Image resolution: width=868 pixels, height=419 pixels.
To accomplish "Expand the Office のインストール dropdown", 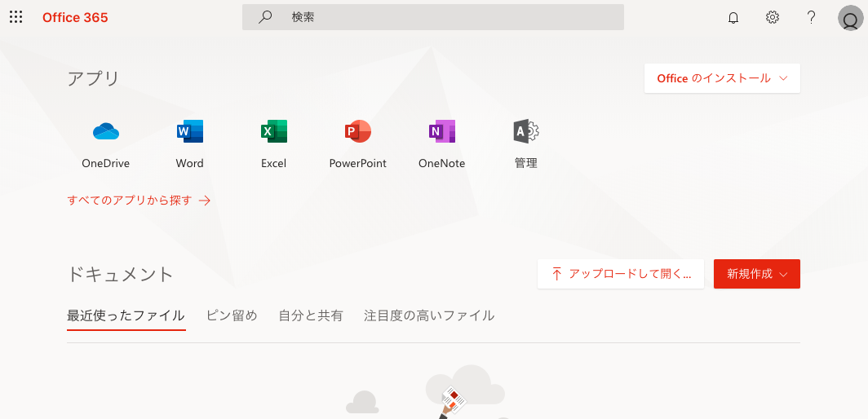I will (x=723, y=78).
